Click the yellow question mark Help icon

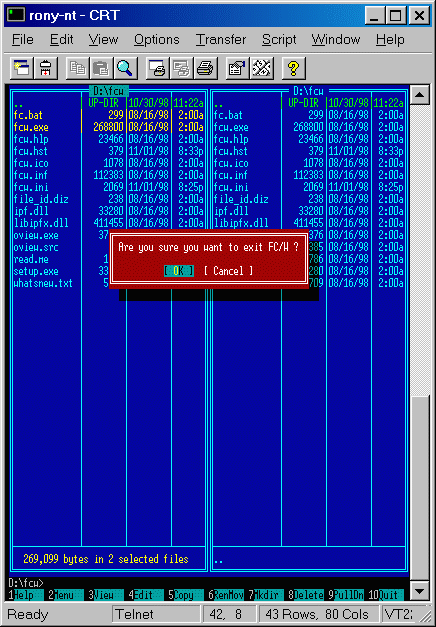tap(294, 68)
